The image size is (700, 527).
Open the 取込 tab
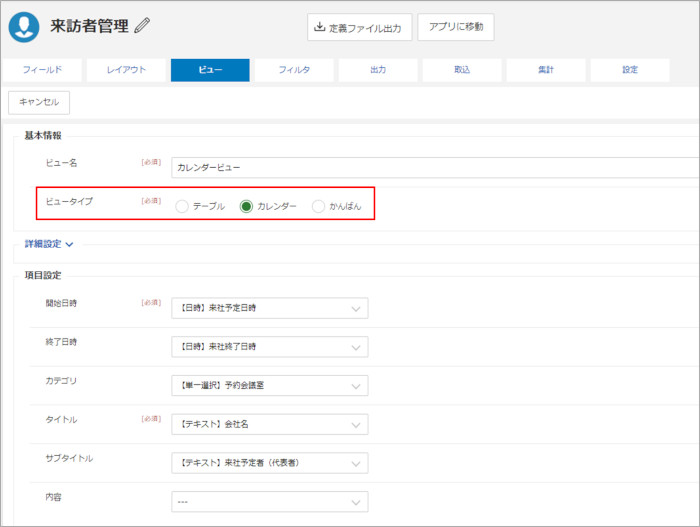tap(462, 70)
